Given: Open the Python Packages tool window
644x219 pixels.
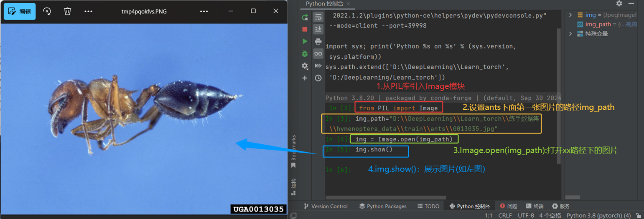Looking at the screenshot, I should (383, 206).
